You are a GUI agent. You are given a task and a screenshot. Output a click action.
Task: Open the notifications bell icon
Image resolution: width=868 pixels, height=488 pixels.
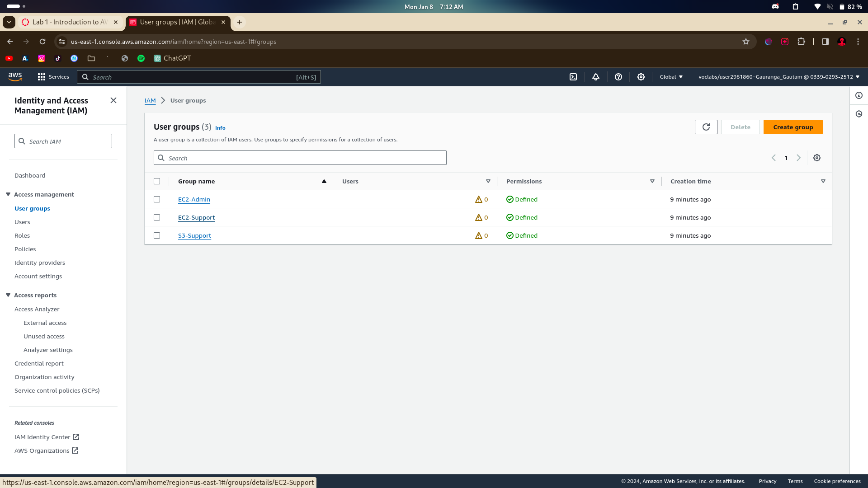coord(596,77)
